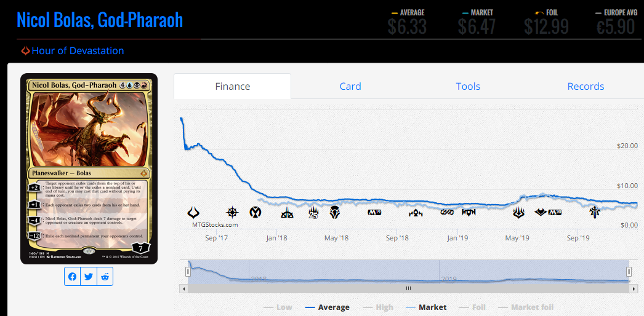Click left arrow of chart navigator scrollbar
This screenshot has width=644, height=316.
click(x=182, y=288)
